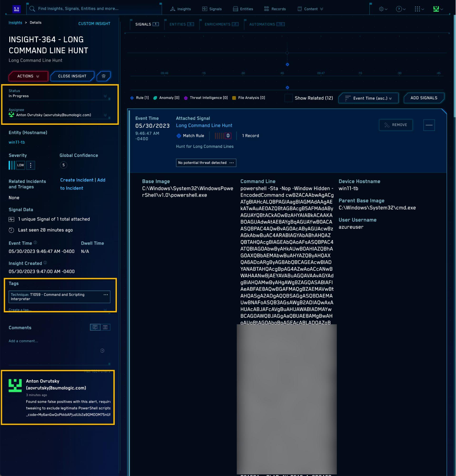Click the severity level bar indicator

tap(11, 165)
